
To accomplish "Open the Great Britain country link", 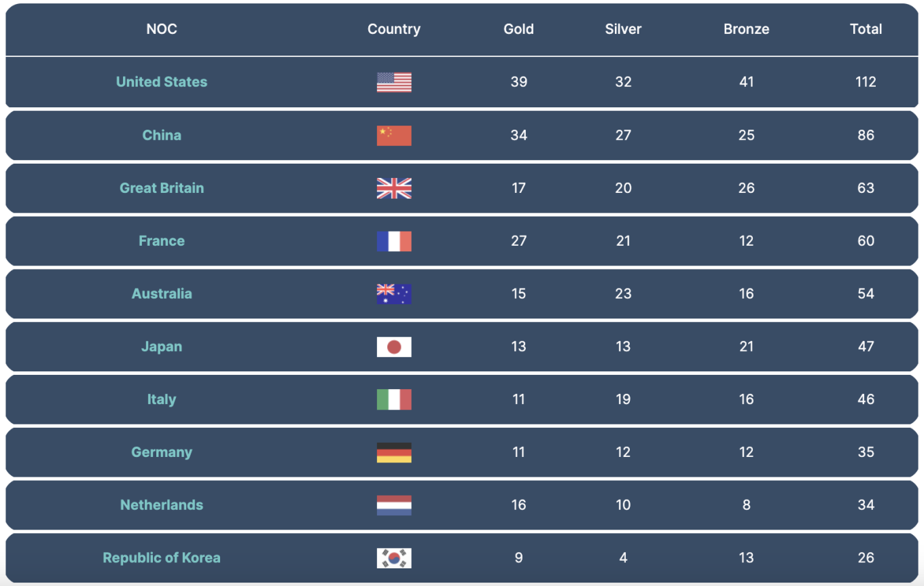I will tap(162, 188).
